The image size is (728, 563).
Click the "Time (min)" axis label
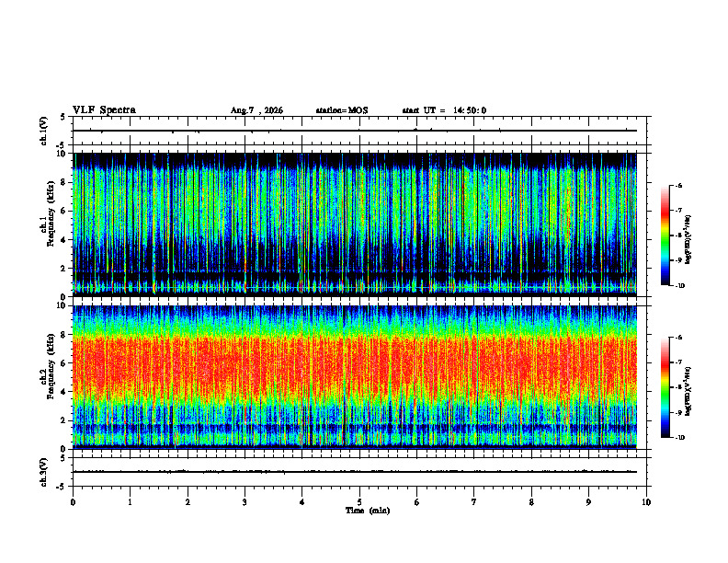click(x=368, y=511)
